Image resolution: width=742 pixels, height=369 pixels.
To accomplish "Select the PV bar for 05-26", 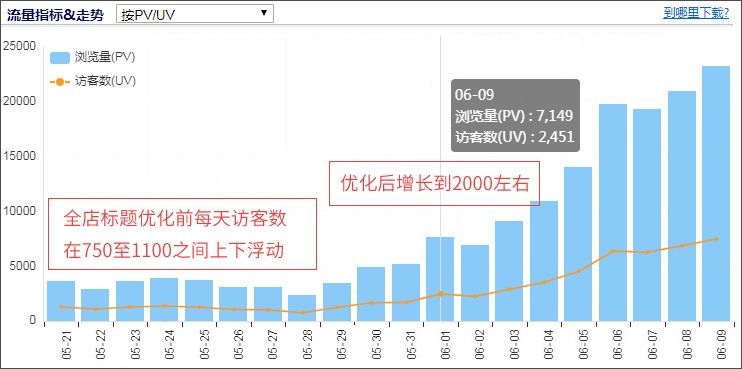I will click(233, 304).
